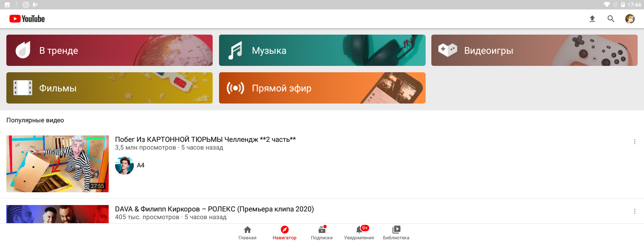The height and width of the screenshot is (242, 644).
Task: Open the Instagram notification in status bar
Action: click(26, 5)
